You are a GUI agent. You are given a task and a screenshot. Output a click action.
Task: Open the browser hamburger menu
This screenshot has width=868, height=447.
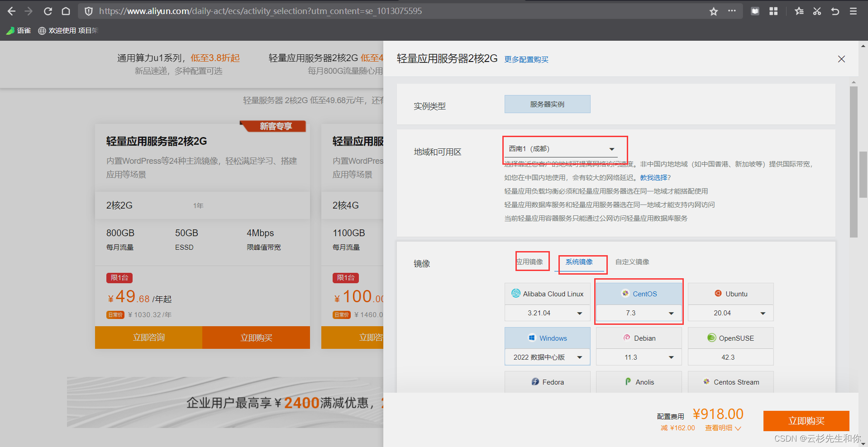pos(853,11)
